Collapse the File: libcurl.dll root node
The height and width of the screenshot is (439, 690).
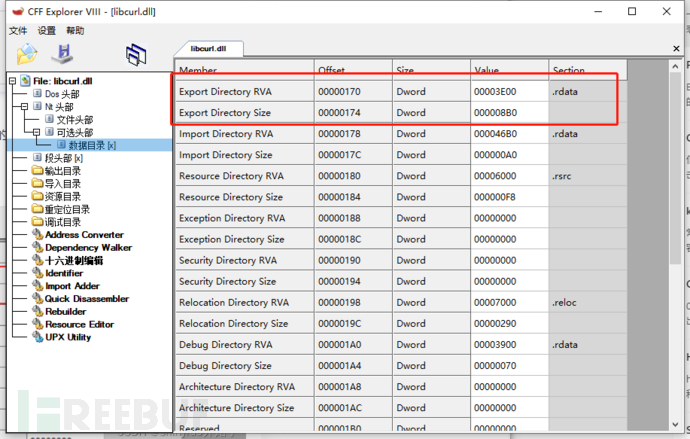click(x=12, y=81)
